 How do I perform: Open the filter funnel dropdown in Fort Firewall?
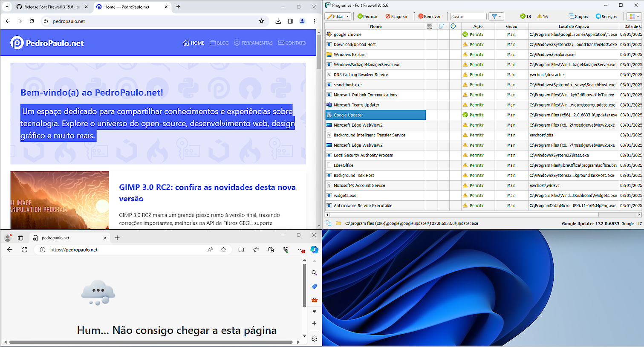(x=497, y=17)
